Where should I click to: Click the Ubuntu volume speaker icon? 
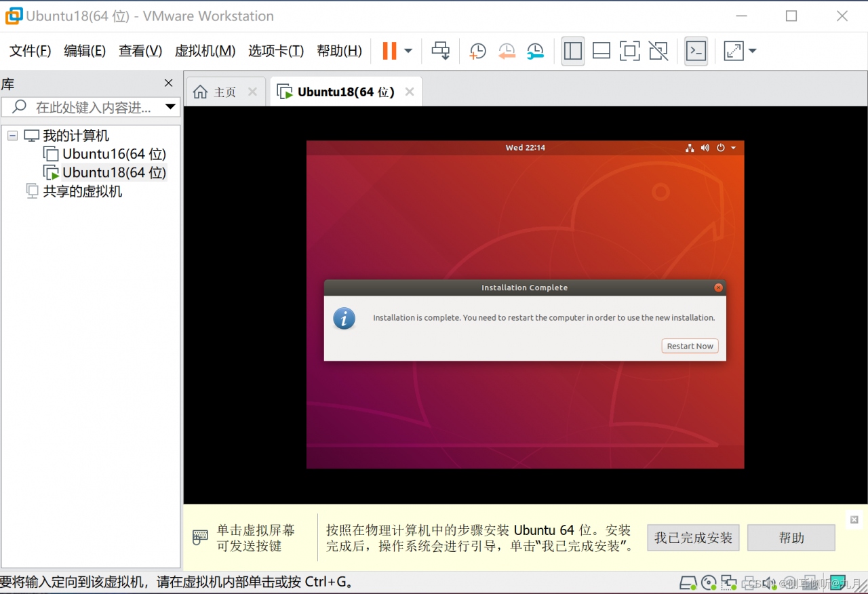705,148
